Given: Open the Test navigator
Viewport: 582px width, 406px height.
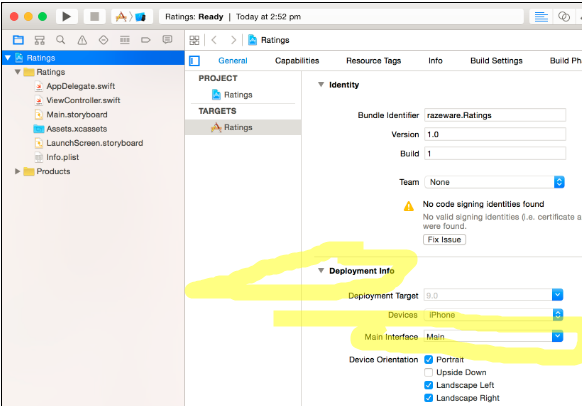Looking at the screenshot, I should tap(104, 40).
